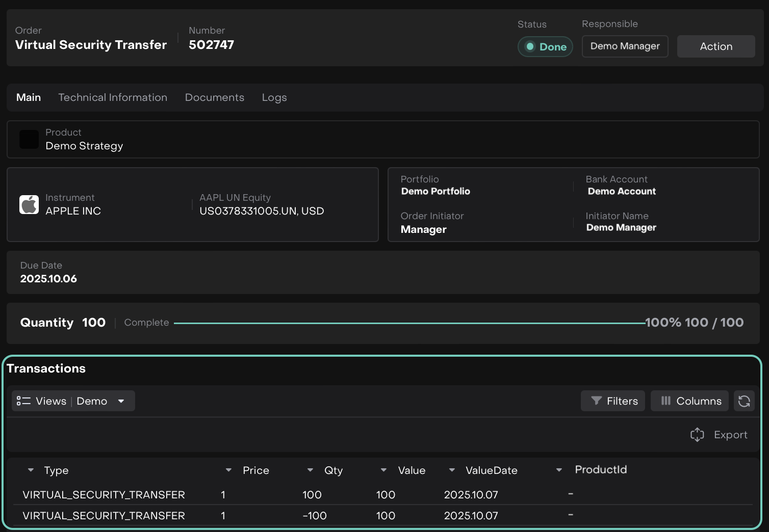This screenshot has width=769, height=532.
Task: Open the ValueDate column dropdown arrow
Action: 452,470
